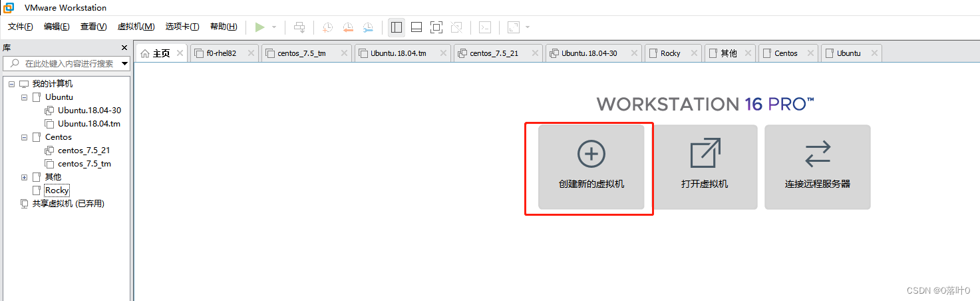Close the centos_7.5_tm tab
The width and height of the screenshot is (980, 301).
click(x=343, y=53)
